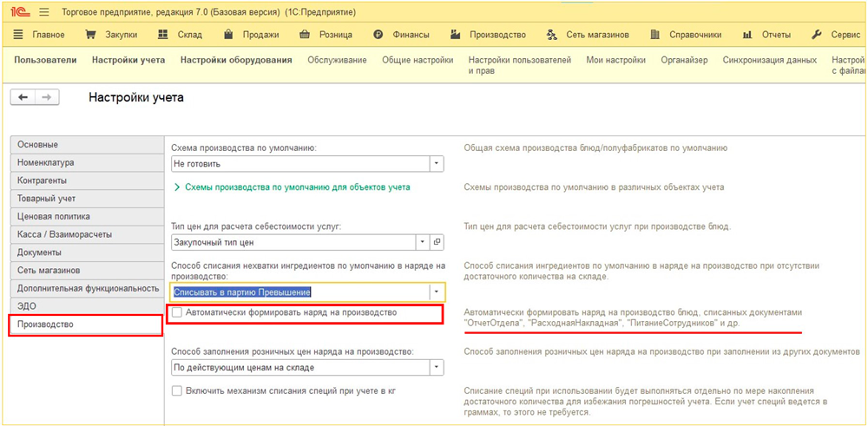
Task: Click the shopping cart Закупки icon
Action: click(x=90, y=35)
